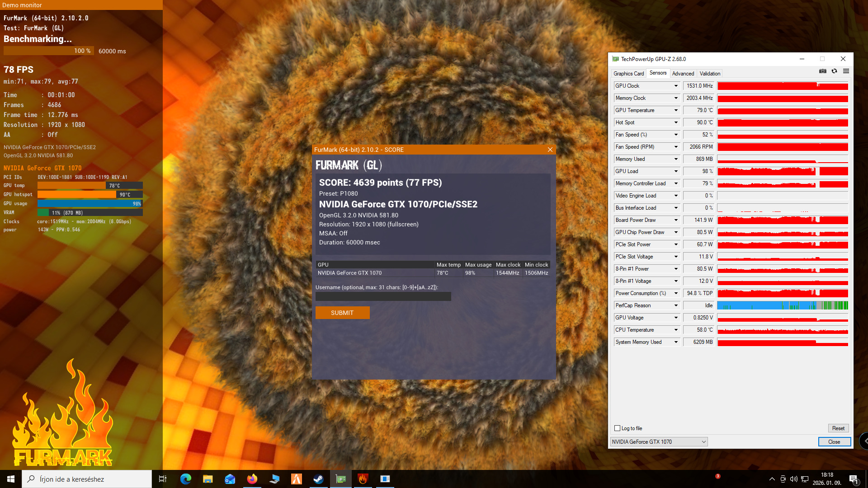The width and height of the screenshot is (868, 488).
Task: Expand the GPU Clock sensor dropdown
Action: (676, 86)
